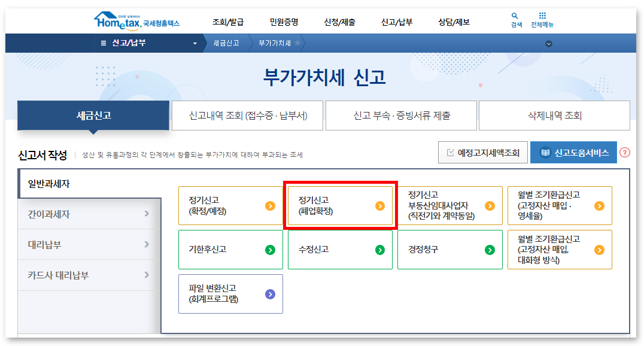Click the 검색 search magnifier icon
This screenshot has height=346, width=644.
pyautogui.click(x=515, y=15)
